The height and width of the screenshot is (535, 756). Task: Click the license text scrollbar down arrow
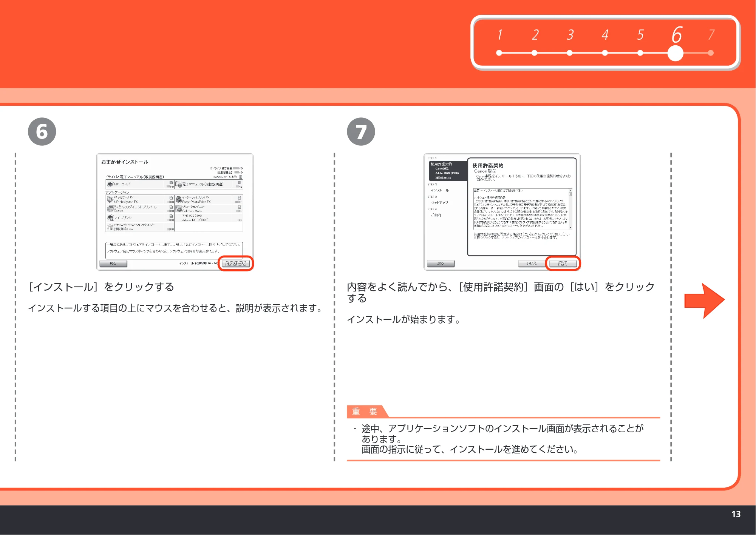pos(570,227)
